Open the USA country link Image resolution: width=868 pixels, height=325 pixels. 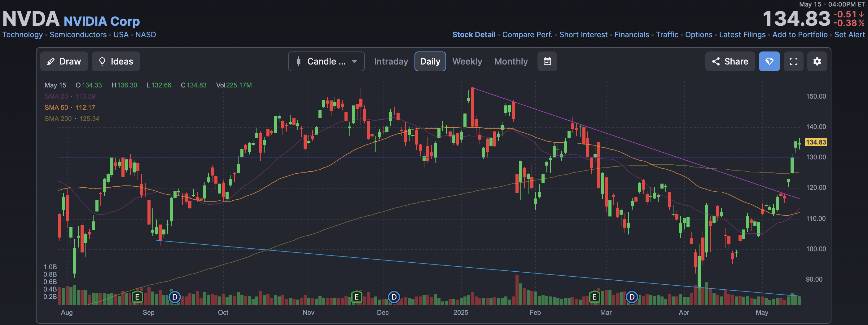coord(121,35)
